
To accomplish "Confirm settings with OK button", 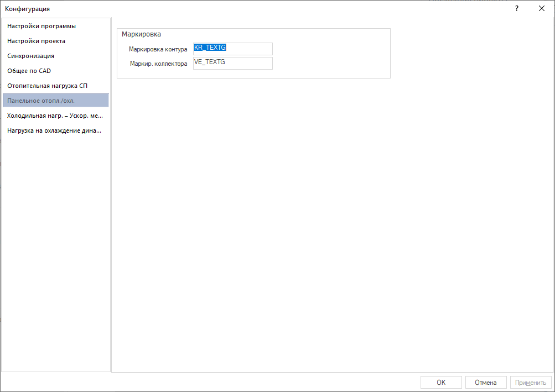I will [x=441, y=383].
